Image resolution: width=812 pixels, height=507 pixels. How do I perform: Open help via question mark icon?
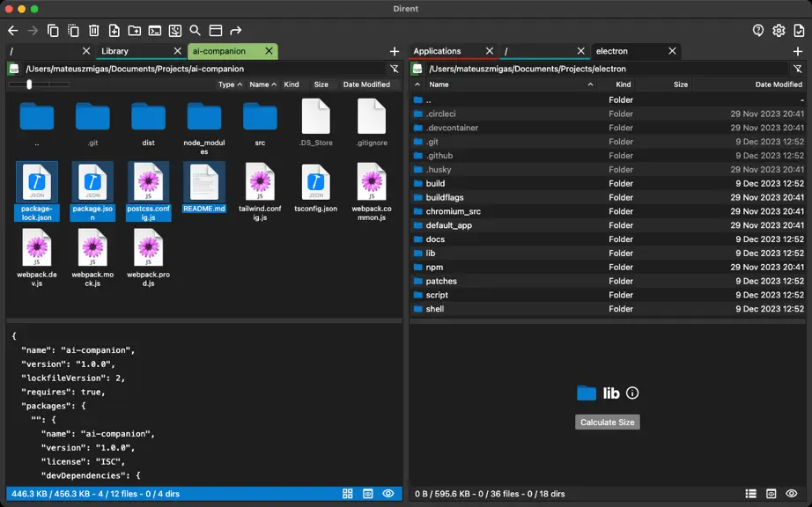click(758, 31)
